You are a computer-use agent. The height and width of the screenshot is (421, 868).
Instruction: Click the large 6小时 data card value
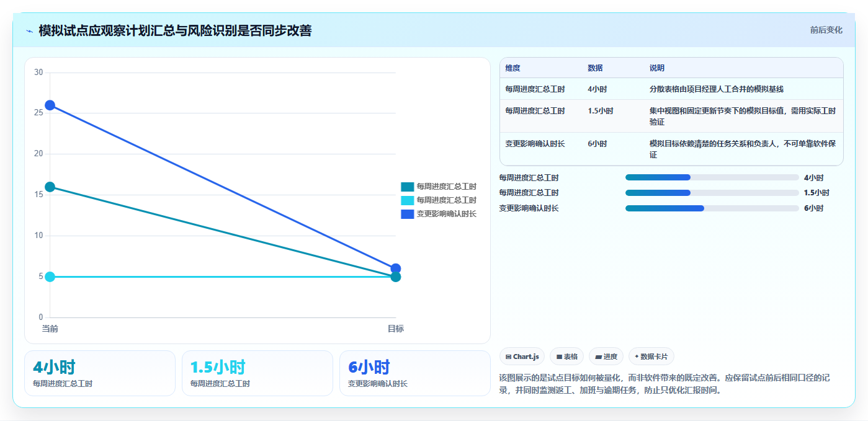369,367
